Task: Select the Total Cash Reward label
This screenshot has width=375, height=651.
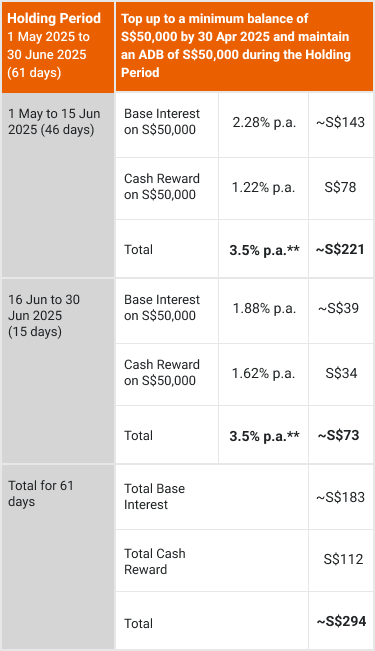Action: 154,561
